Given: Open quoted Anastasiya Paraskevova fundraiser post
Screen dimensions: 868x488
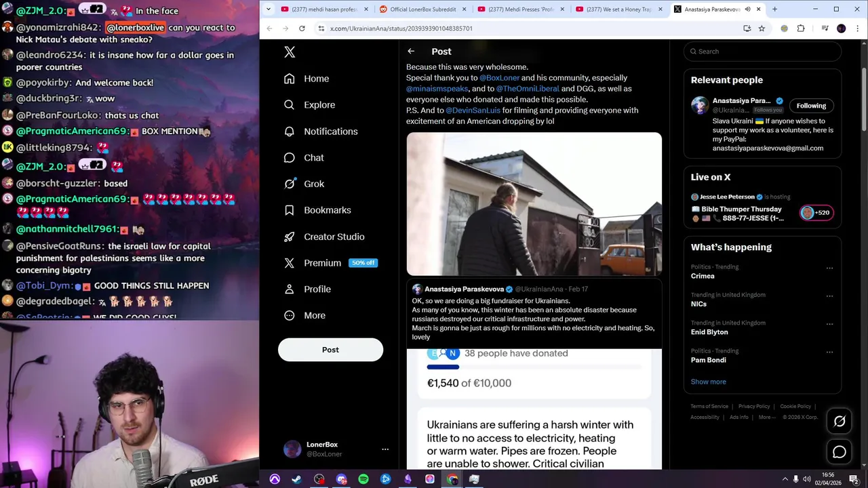Looking at the screenshot, I should tap(534, 374).
